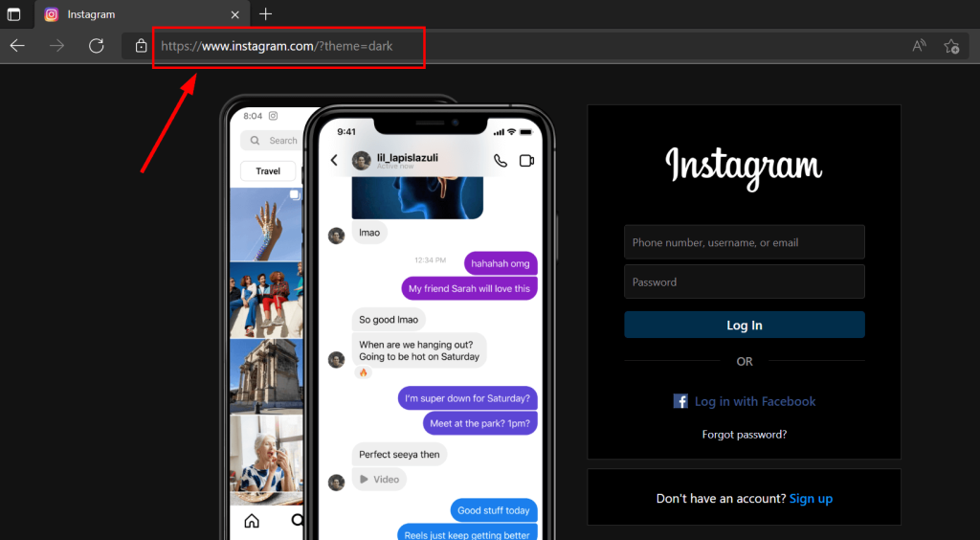
Task: Tap the chat back chevron
Action: point(334,161)
